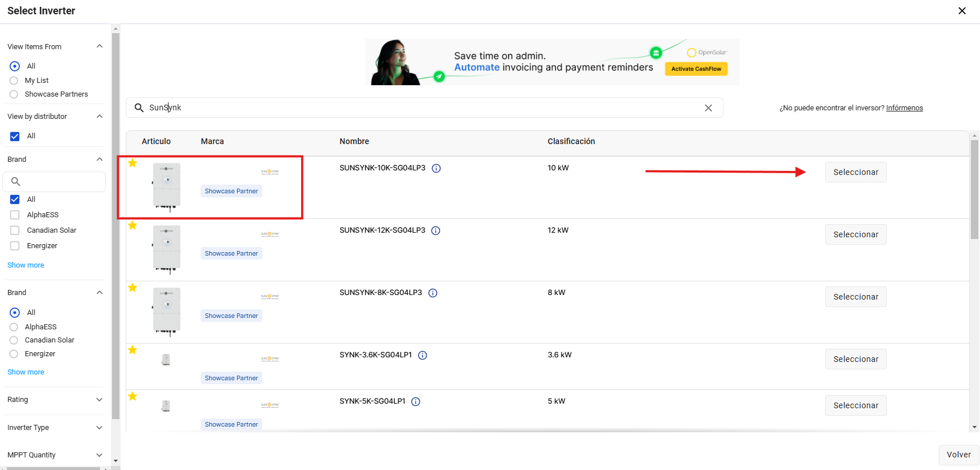
Task: Click the Sunsynk brand logo in the 10K row
Action: click(270, 172)
